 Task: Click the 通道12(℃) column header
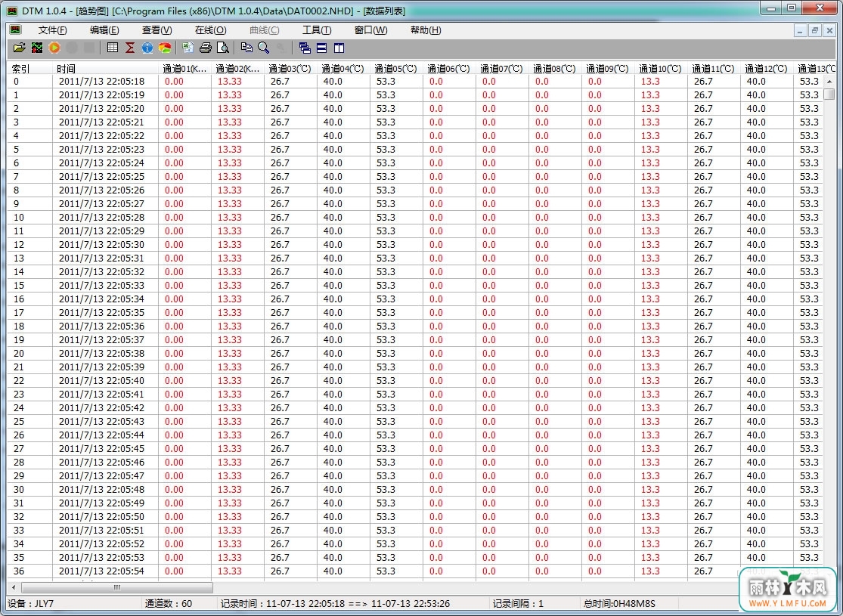click(x=766, y=69)
